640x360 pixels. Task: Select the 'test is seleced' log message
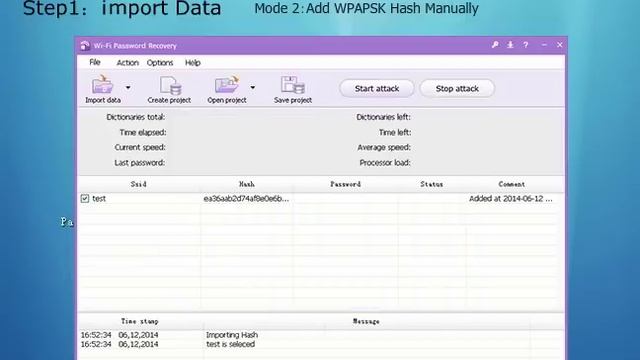pos(230,344)
